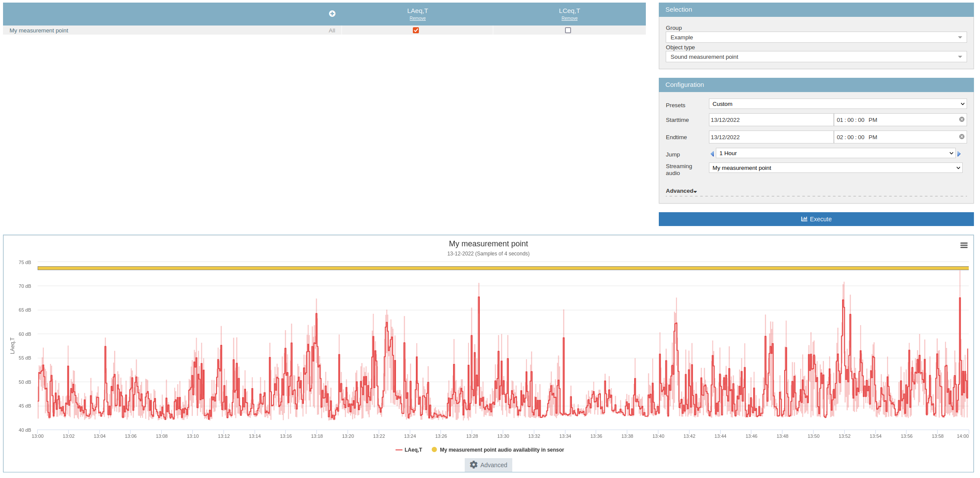Click the add measurement column plus icon
The width and height of the screenshot is (980, 478).
pyautogui.click(x=332, y=14)
